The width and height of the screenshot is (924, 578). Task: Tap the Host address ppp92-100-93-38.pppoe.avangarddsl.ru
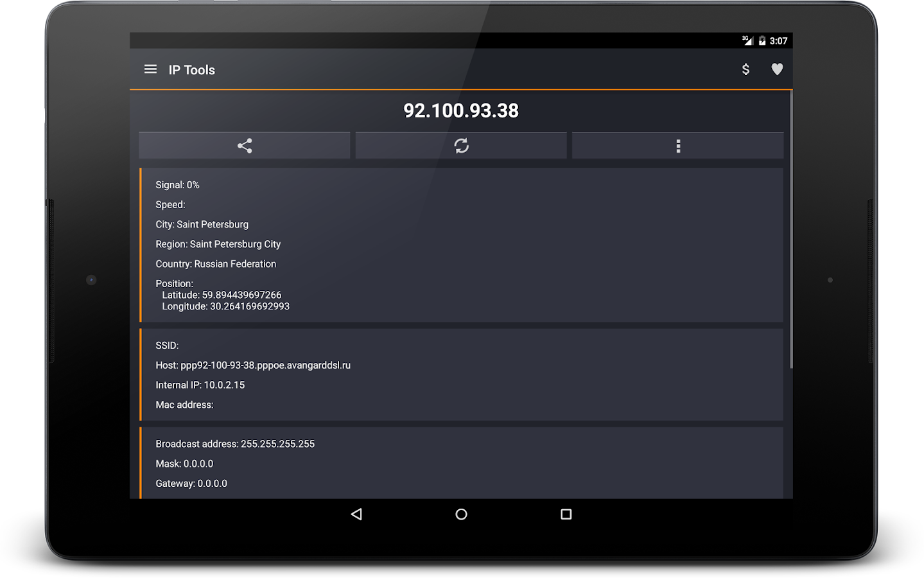[x=253, y=365]
